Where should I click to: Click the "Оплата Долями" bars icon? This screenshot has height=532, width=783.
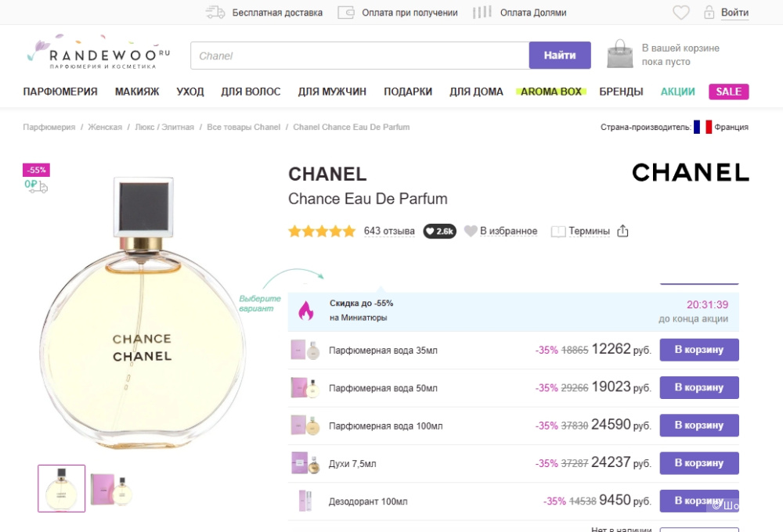point(482,12)
